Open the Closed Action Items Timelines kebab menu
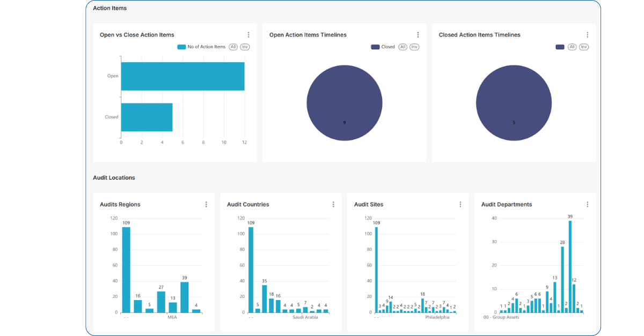Image resolution: width=644 pixels, height=336 pixels. tap(587, 34)
